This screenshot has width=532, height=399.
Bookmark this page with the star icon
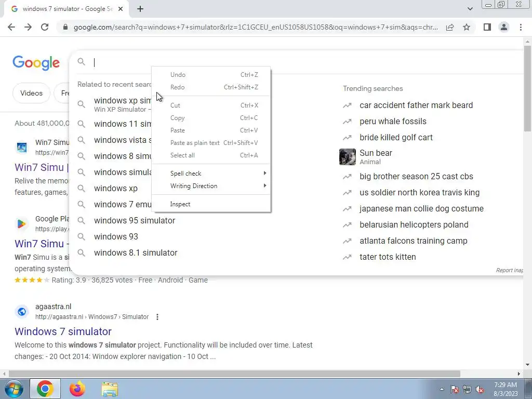point(467,27)
